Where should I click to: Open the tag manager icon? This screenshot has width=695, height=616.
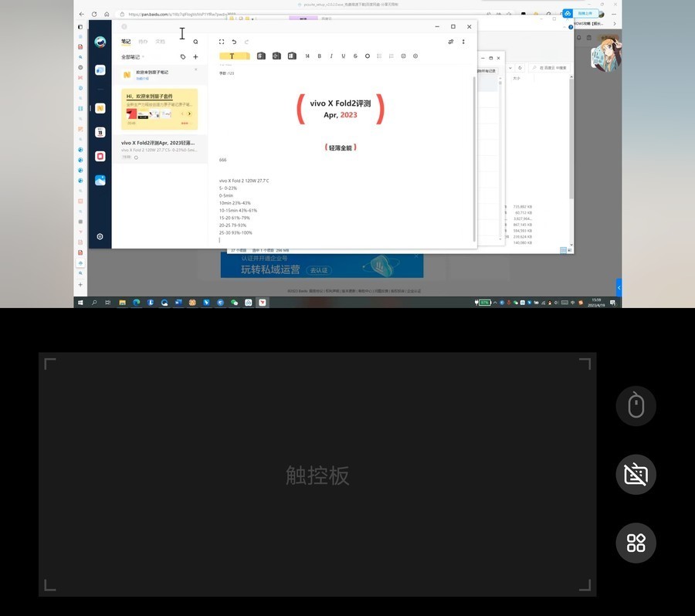[183, 56]
